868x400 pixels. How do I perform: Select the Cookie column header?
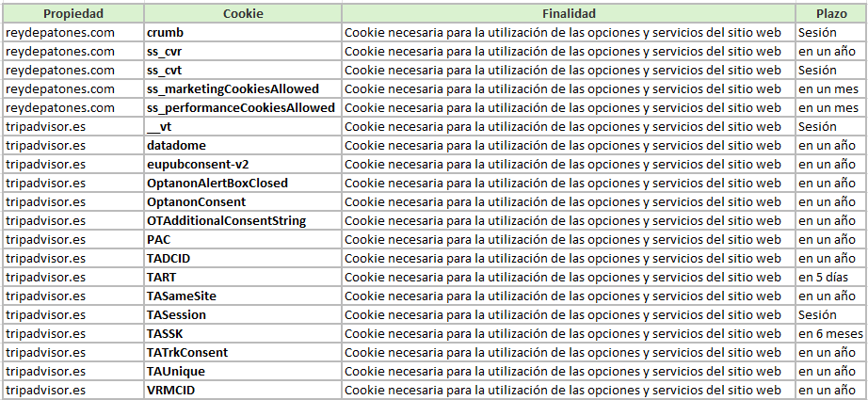[x=243, y=14]
